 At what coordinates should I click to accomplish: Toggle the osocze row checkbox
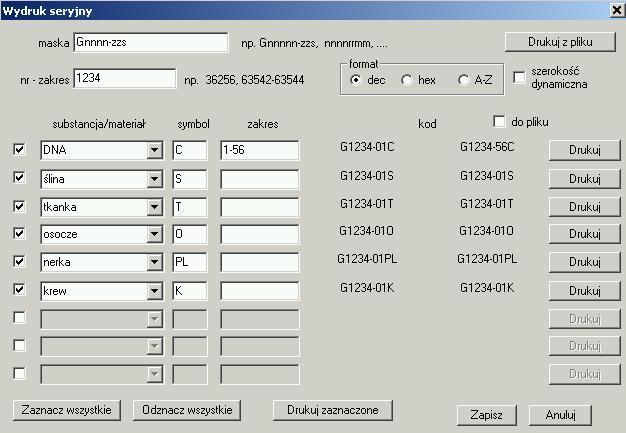19,233
